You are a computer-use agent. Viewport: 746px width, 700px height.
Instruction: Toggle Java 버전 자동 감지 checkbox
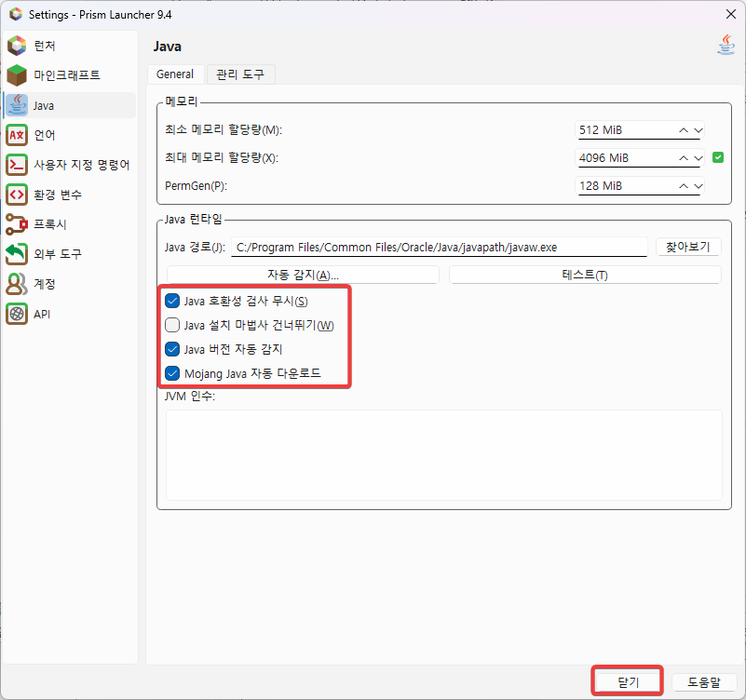172,349
